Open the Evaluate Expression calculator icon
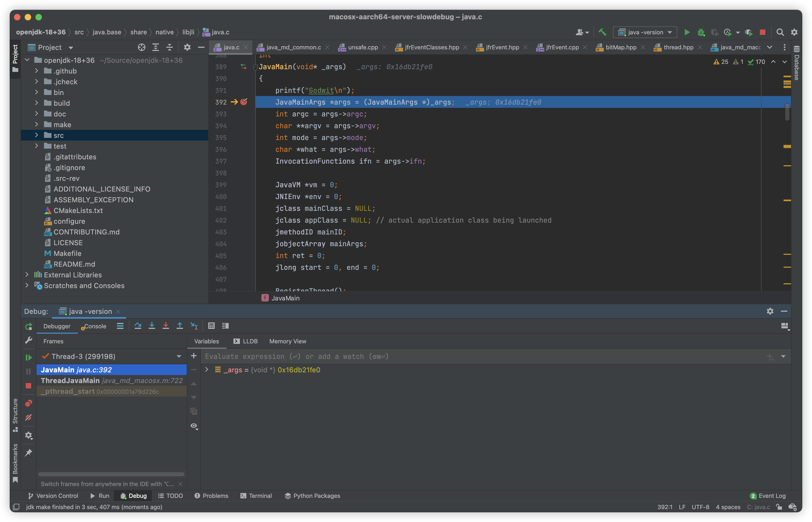The height and width of the screenshot is (522, 812). (211, 326)
